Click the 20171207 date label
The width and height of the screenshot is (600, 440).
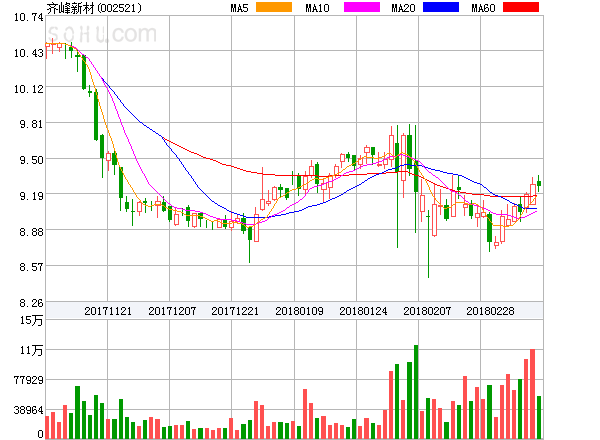(172, 311)
